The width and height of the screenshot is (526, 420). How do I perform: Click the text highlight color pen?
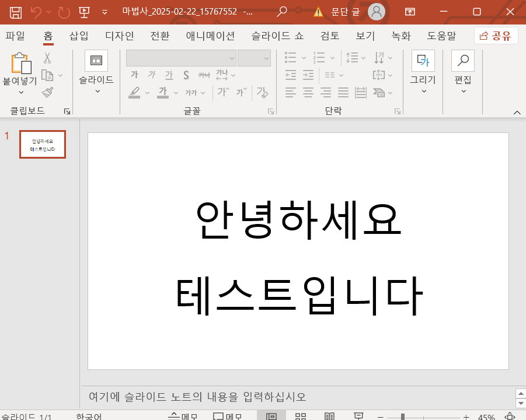click(x=134, y=93)
